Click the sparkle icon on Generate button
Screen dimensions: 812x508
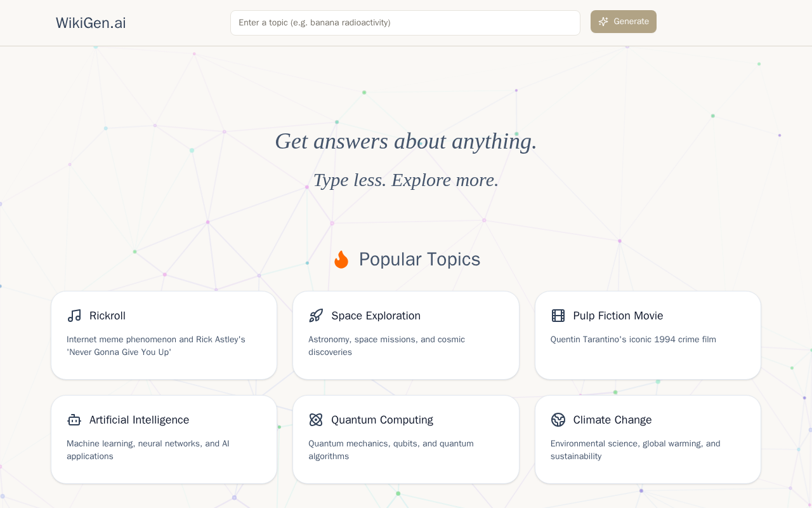point(603,22)
